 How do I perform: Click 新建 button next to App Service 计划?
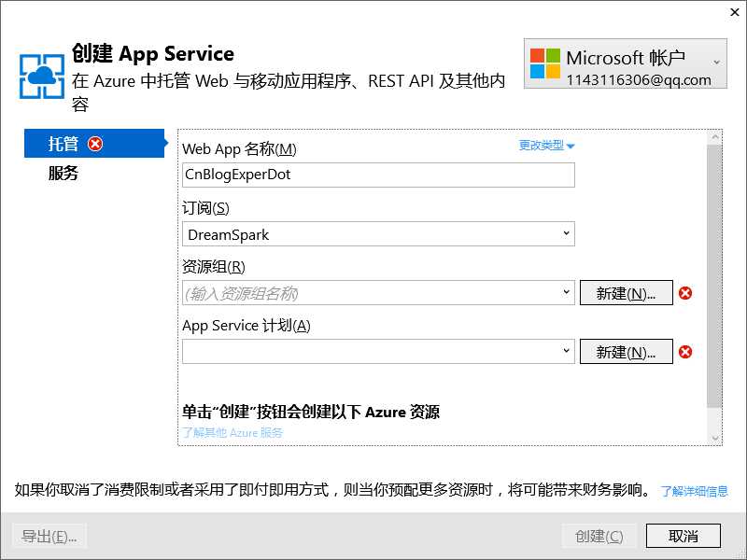[x=626, y=352]
